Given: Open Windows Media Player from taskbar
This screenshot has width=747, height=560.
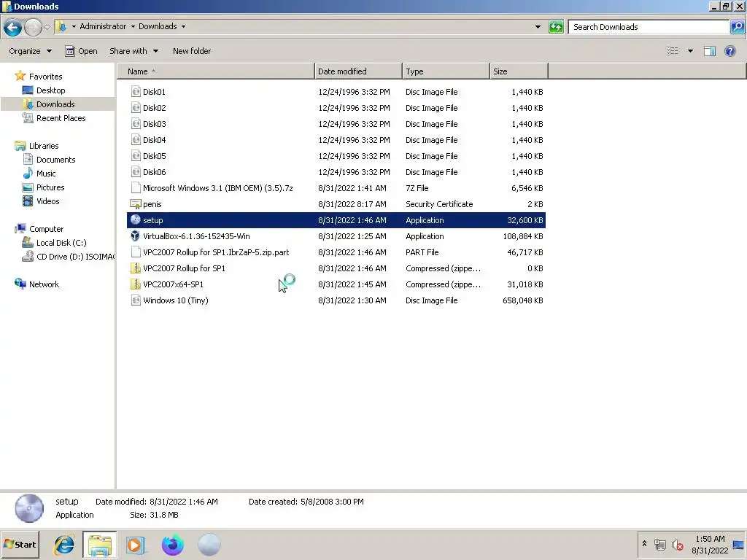Looking at the screenshot, I should click(x=136, y=545).
